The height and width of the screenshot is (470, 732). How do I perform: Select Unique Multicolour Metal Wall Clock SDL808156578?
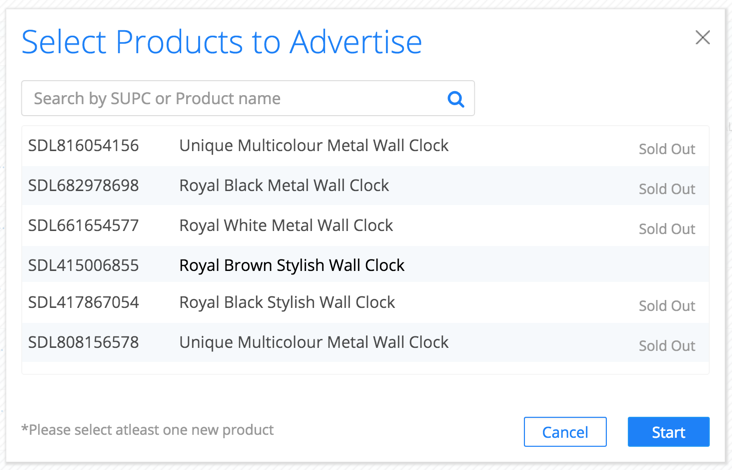[365, 343]
